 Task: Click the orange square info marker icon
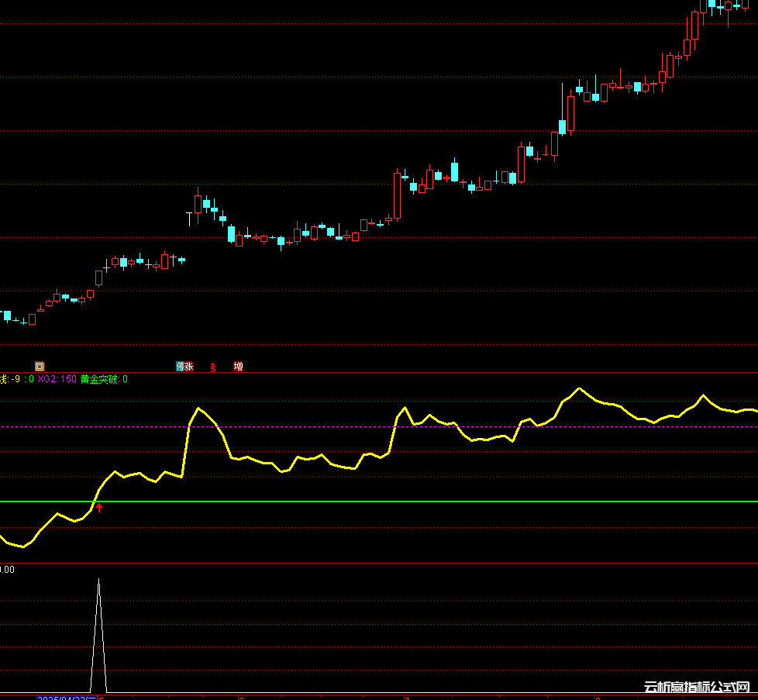pos(40,366)
